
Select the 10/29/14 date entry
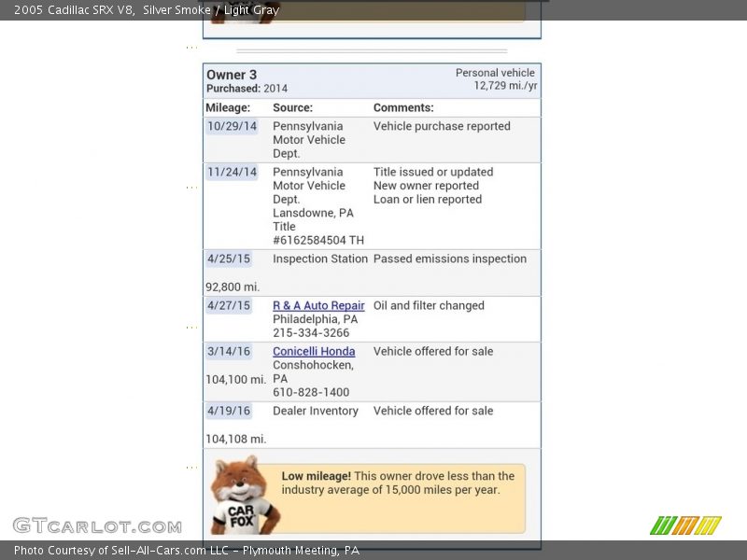(232, 126)
